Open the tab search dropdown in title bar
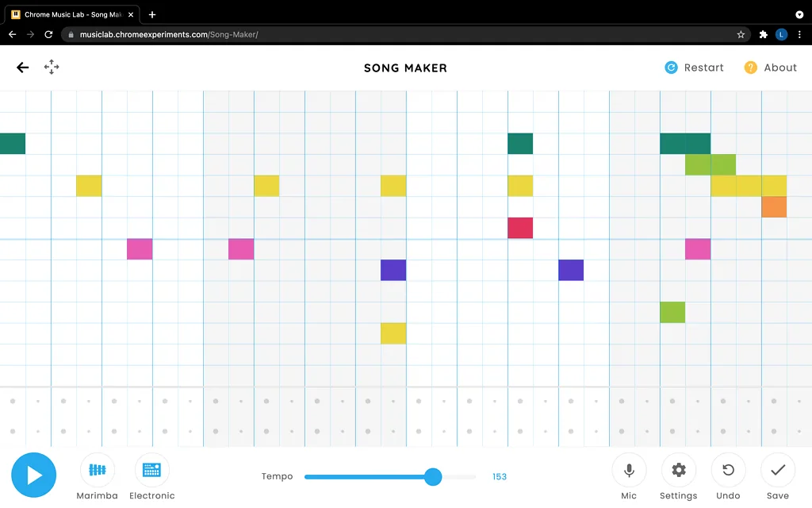 point(799,14)
